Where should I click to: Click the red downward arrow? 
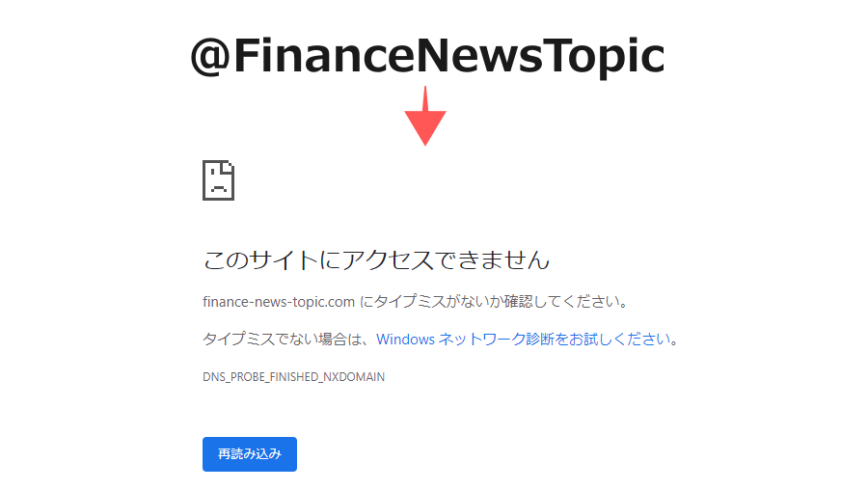click(x=425, y=116)
